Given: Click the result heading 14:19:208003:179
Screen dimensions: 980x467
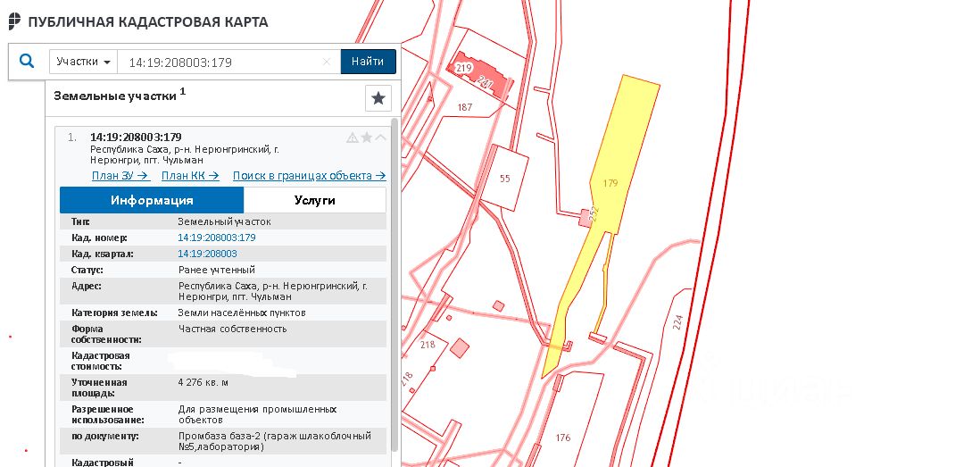Looking at the screenshot, I should point(137,137).
